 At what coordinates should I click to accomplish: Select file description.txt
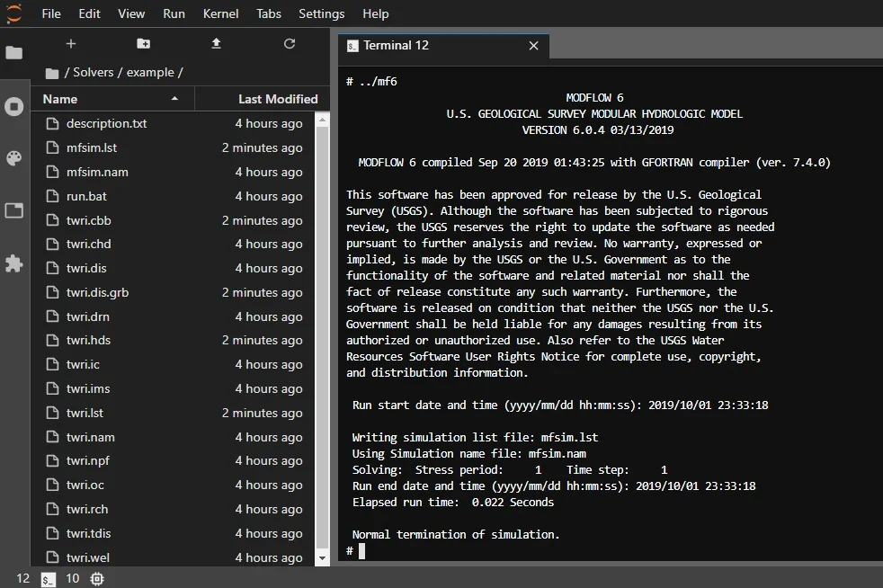click(x=173, y=123)
